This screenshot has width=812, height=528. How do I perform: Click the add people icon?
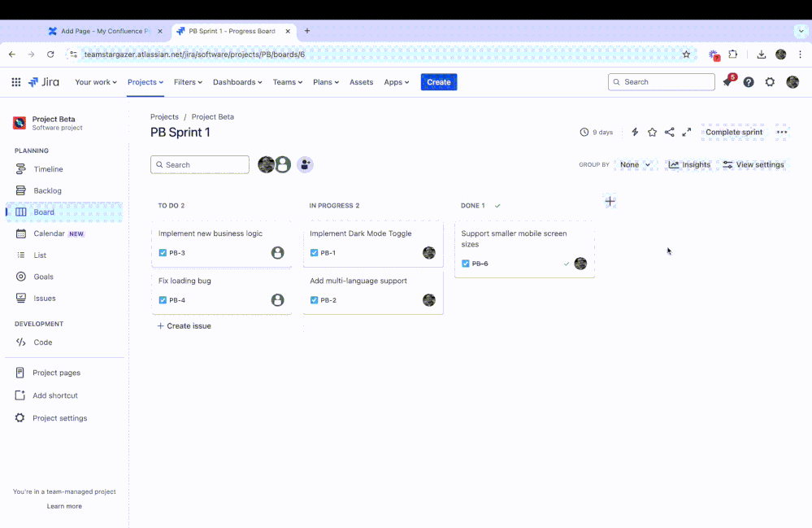tap(305, 165)
